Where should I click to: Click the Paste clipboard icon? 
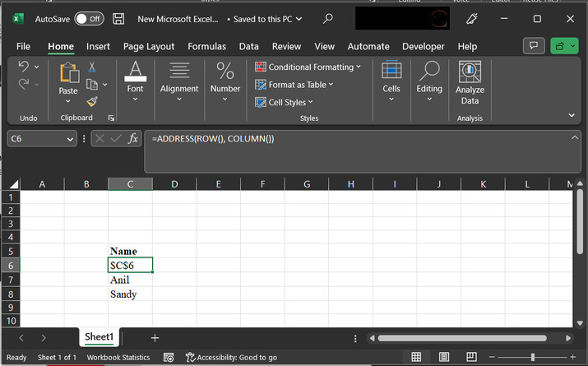pos(69,72)
